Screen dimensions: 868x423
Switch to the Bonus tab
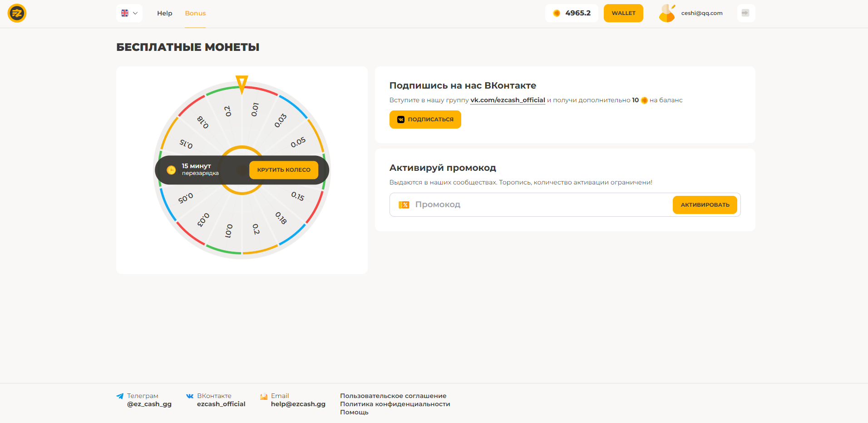pos(195,13)
